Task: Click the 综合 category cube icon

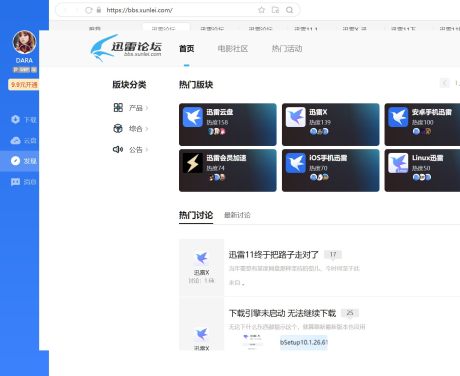Action: pos(118,128)
